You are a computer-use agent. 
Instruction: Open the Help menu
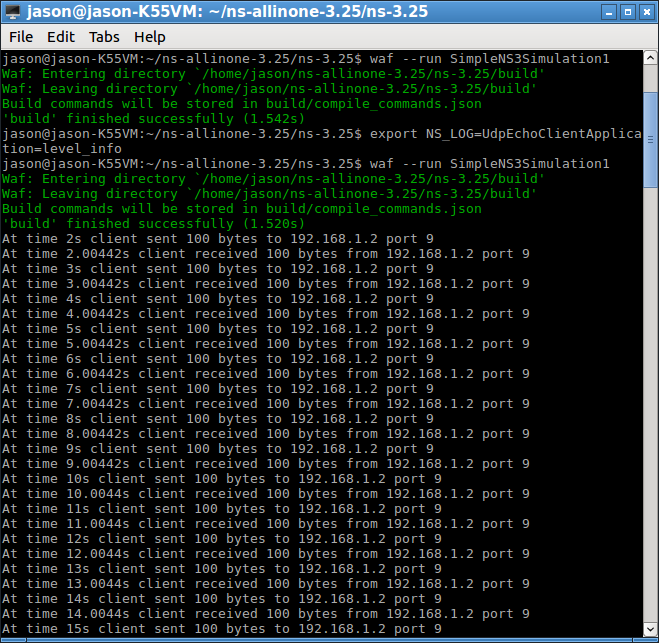coord(150,37)
